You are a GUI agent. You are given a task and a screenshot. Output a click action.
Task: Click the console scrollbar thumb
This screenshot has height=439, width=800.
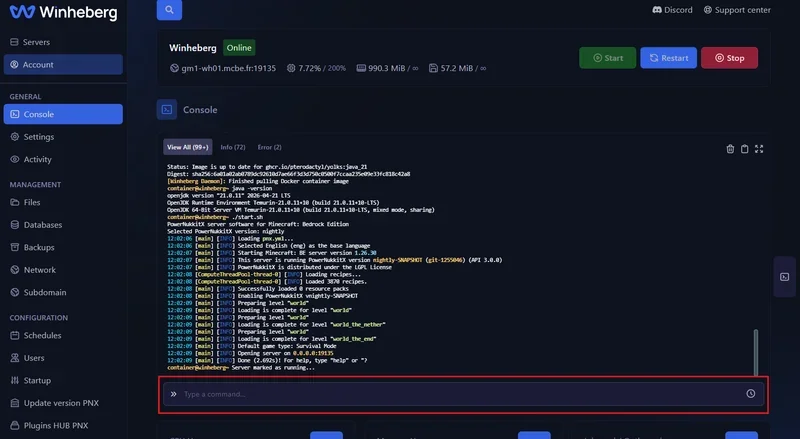tap(756, 352)
